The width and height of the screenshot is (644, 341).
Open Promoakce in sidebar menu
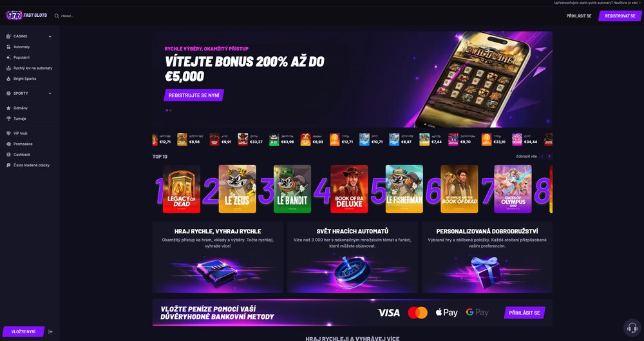click(x=23, y=144)
